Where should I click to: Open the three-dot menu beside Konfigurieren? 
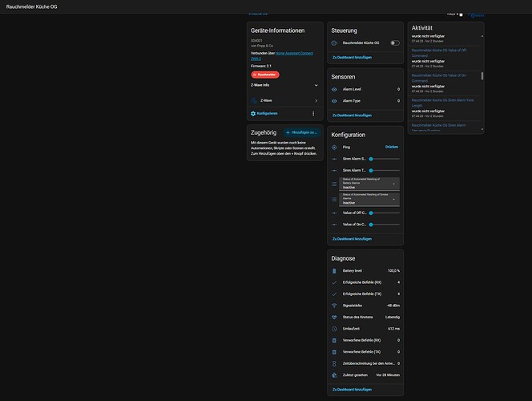pos(313,113)
